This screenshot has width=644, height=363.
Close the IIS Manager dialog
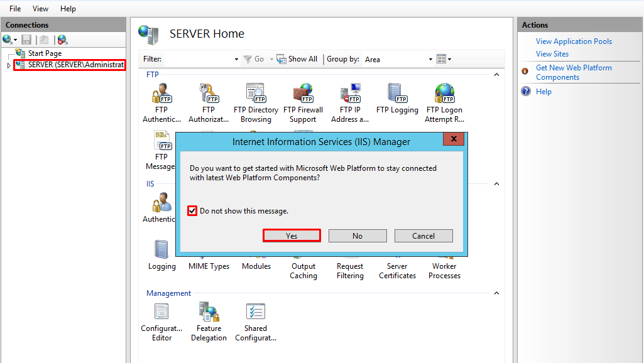454,139
